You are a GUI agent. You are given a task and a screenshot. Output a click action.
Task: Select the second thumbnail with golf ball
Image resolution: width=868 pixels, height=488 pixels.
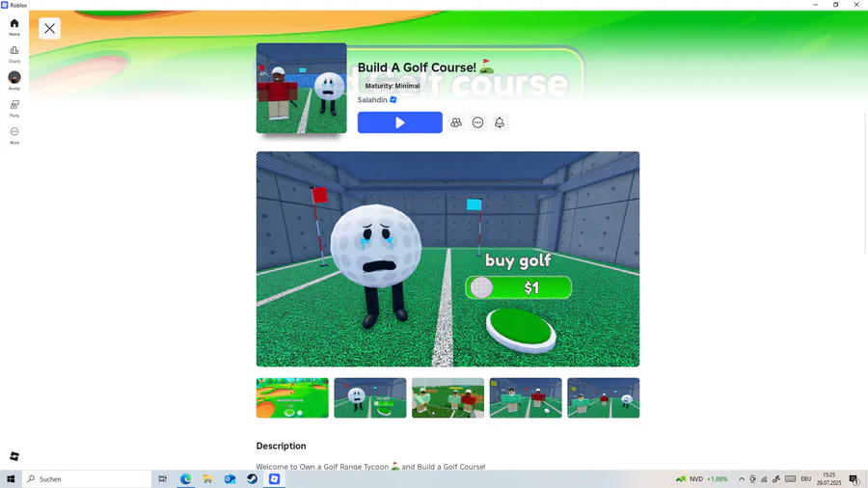click(369, 397)
